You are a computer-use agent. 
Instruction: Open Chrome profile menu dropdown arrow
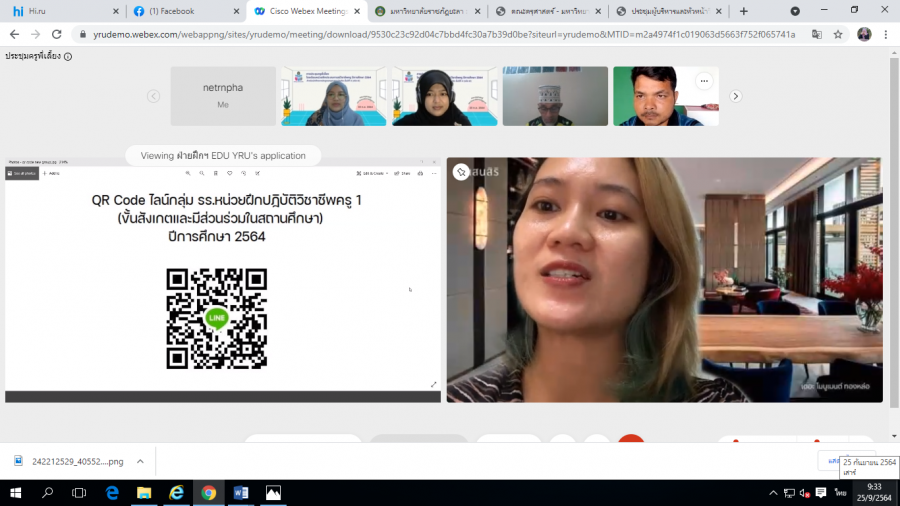[x=795, y=11]
